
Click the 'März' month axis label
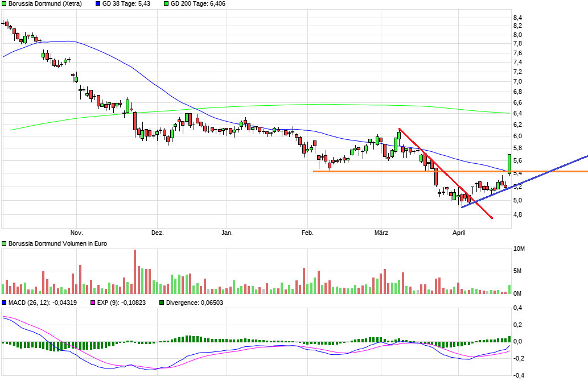(x=381, y=233)
